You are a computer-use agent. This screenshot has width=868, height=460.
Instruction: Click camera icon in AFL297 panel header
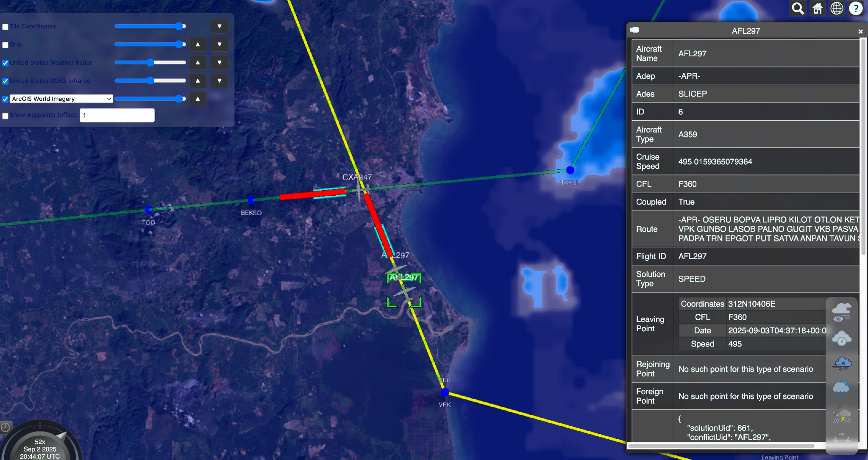[634, 30]
